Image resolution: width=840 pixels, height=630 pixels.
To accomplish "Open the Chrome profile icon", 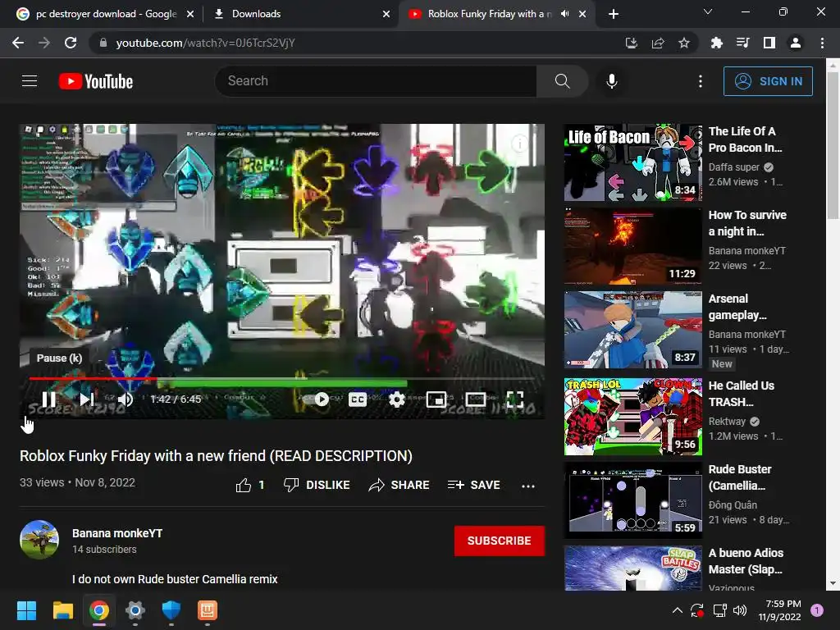I will (x=796, y=43).
